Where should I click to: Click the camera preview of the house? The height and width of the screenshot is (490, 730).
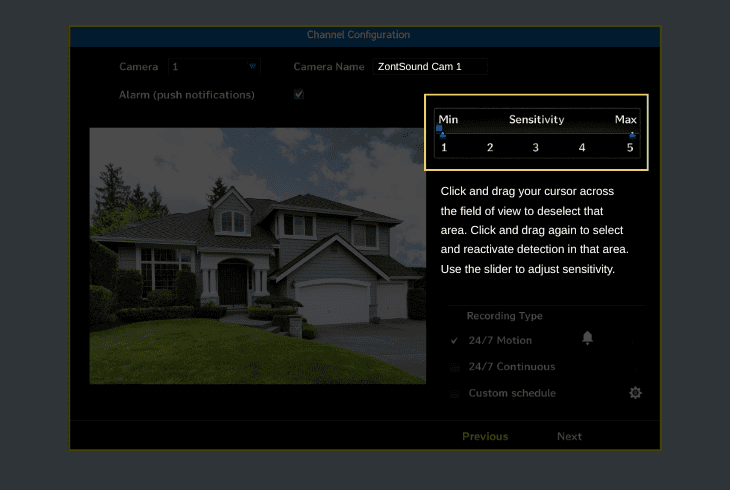pos(257,256)
